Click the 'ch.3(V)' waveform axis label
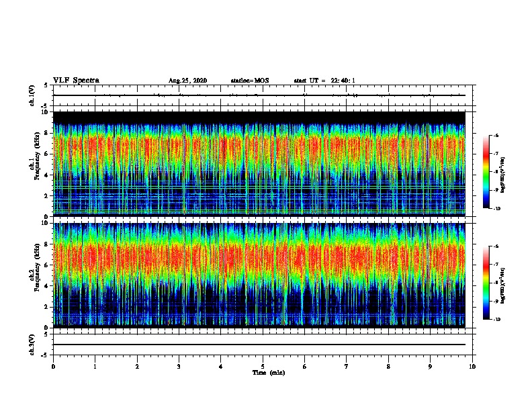532x411 pixels. tap(32, 345)
